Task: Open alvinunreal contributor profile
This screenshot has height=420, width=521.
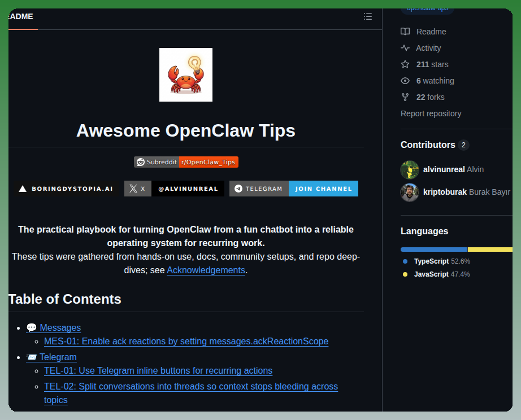Action: pyautogui.click(x=444, y=169)
